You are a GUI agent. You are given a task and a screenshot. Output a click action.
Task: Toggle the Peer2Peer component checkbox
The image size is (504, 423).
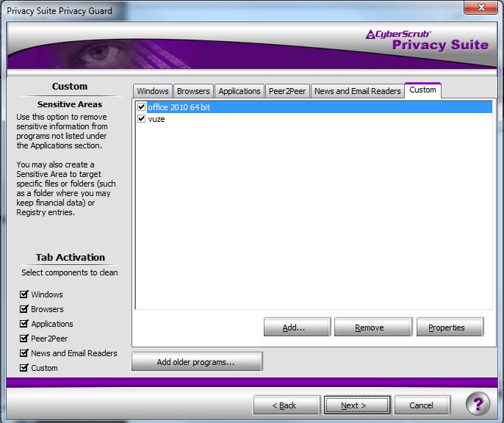[24, 339]
